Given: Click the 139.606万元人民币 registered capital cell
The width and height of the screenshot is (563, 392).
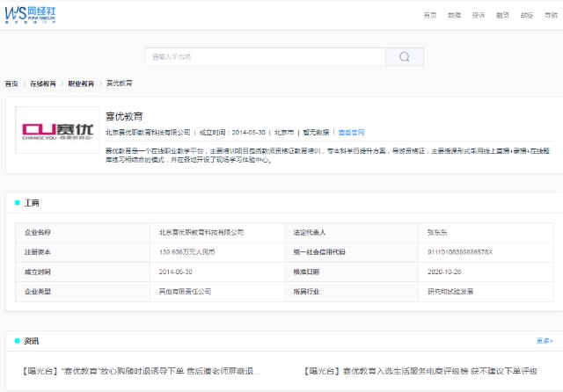Looking at the screenshot, I should pyautogui.click(x=217, y=252).
